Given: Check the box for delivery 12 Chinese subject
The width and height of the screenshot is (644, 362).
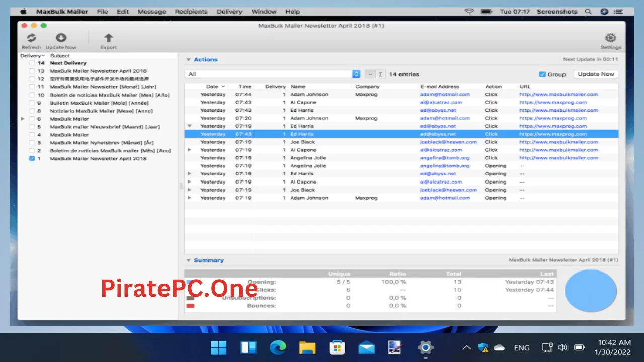Looking at the screenshot, I should click(32, 79).
